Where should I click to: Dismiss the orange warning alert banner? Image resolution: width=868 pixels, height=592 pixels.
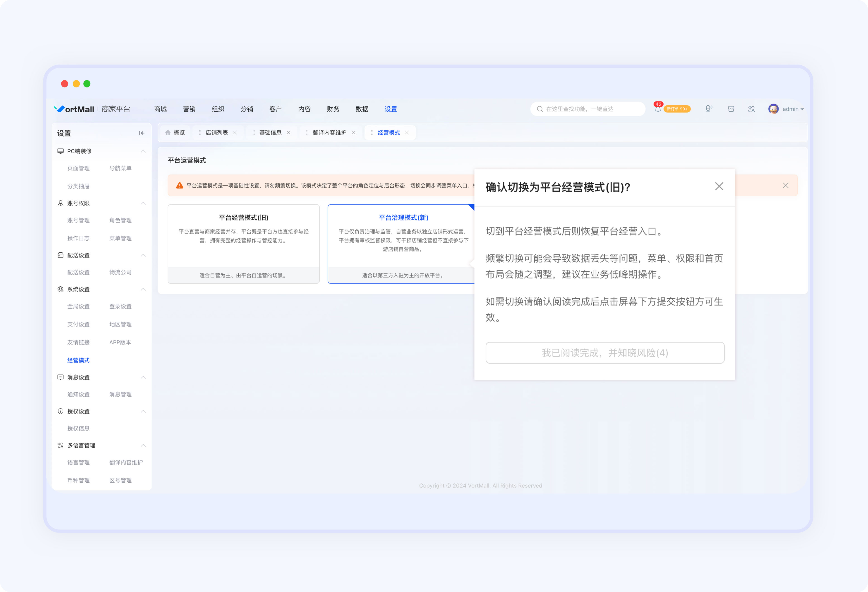(785, 185)
